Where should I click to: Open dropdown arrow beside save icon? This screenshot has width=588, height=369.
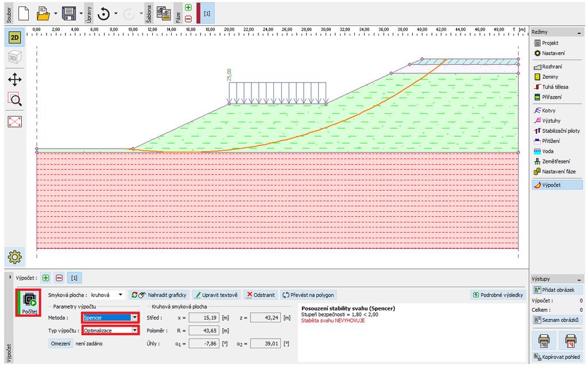81,14
